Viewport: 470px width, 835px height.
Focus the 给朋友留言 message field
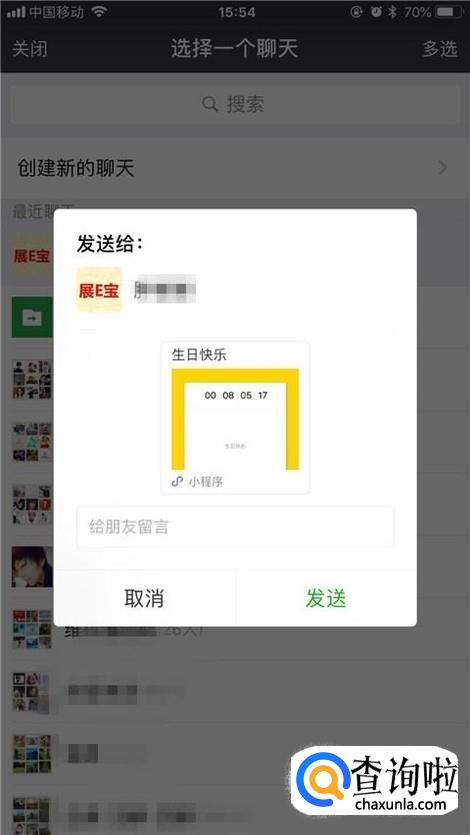pyautogui.click(x=235, y=527)
